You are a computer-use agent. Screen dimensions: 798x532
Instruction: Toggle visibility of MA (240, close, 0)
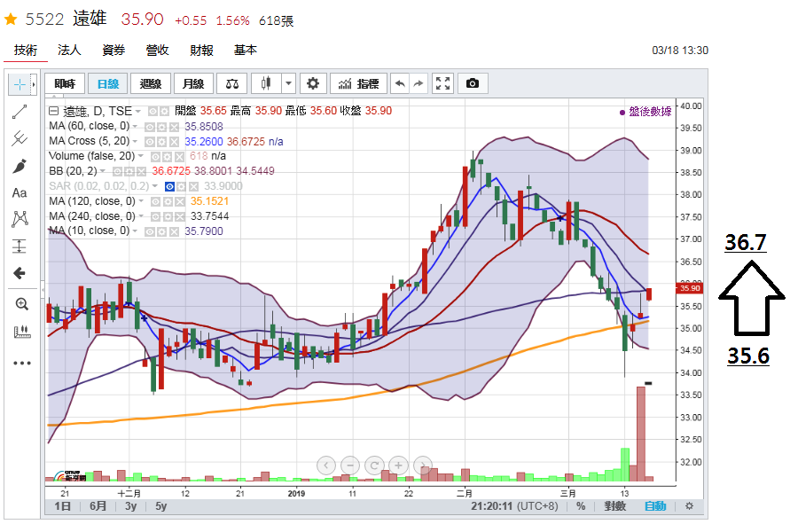tap(156, 217)
